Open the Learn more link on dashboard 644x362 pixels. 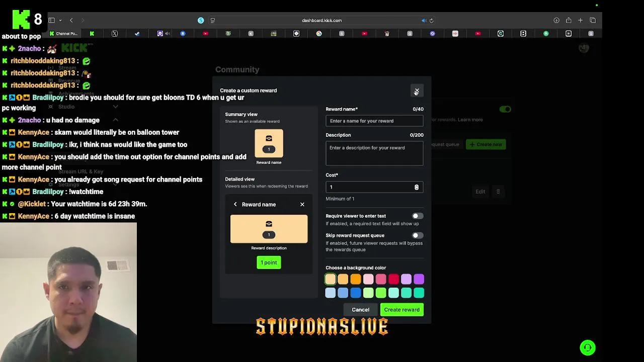[x=470, y=120]
